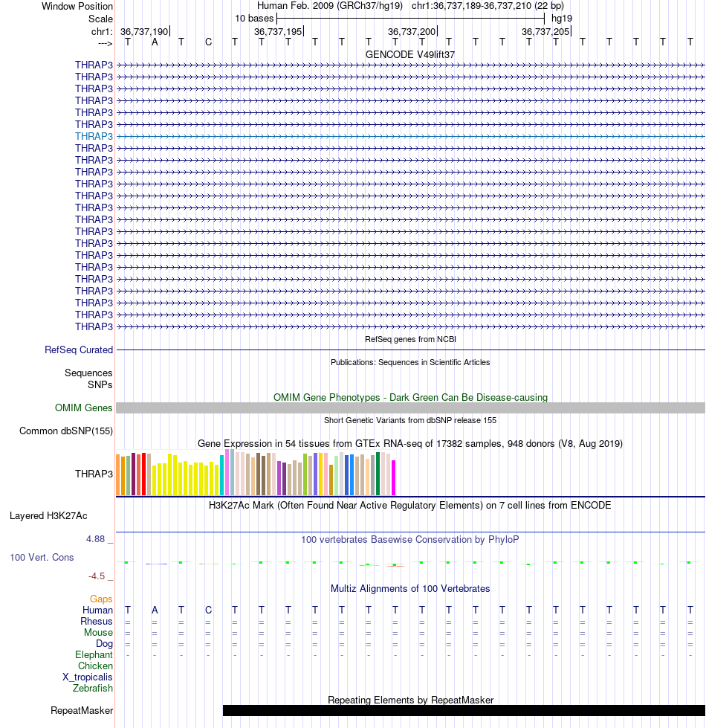Click the black RepeatMasker repeat element bar
The width and height of the screenshot is (706, 728).
click(464, 711)
